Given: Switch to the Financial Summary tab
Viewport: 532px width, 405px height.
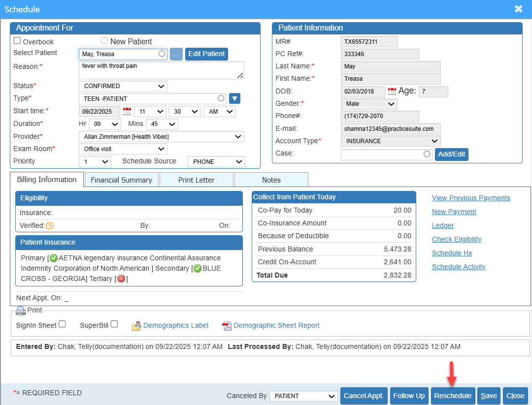Looking at the screenshot, I should 121,180.
